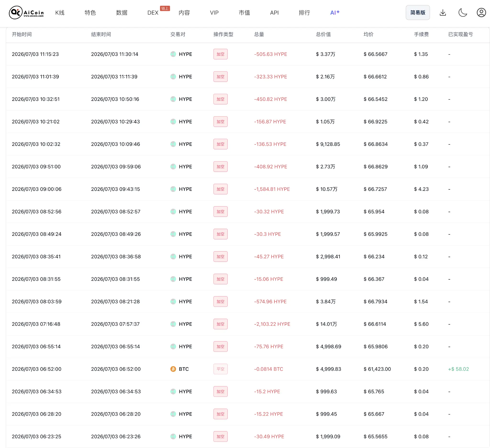The width and height of the screenshot is (490, 448).
Task: Click HYPE coin icon in 11:01:39 row
Action: click(x=173, y=77)
